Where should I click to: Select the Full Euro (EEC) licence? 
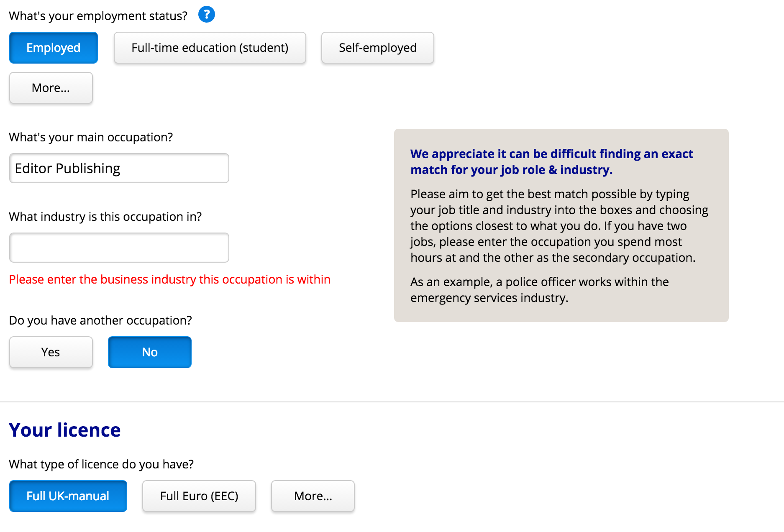199,496
